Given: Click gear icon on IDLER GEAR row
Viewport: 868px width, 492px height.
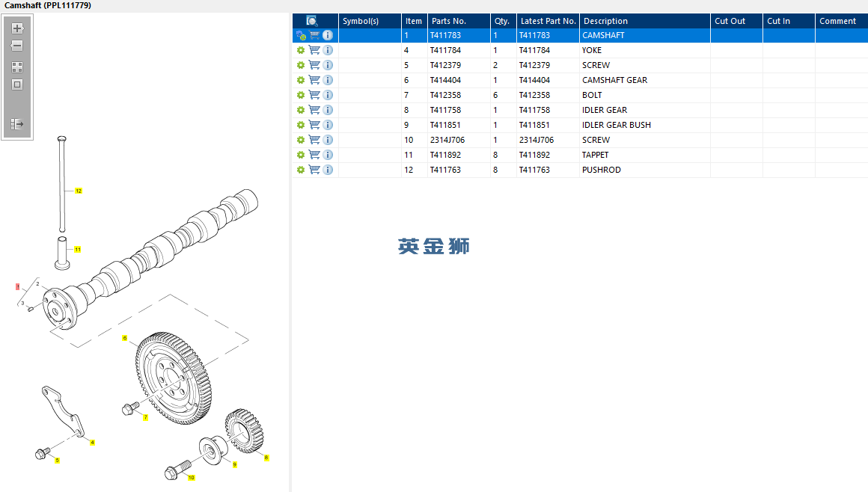Looking at the screenshot, I should click(x=301, y=110).
